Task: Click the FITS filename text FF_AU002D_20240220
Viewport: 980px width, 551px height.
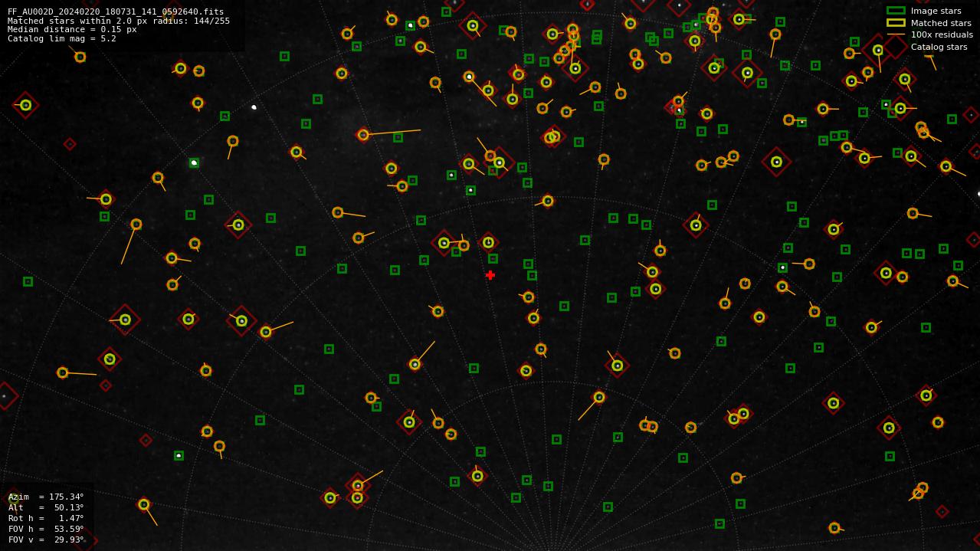Action: pos(116,11)
